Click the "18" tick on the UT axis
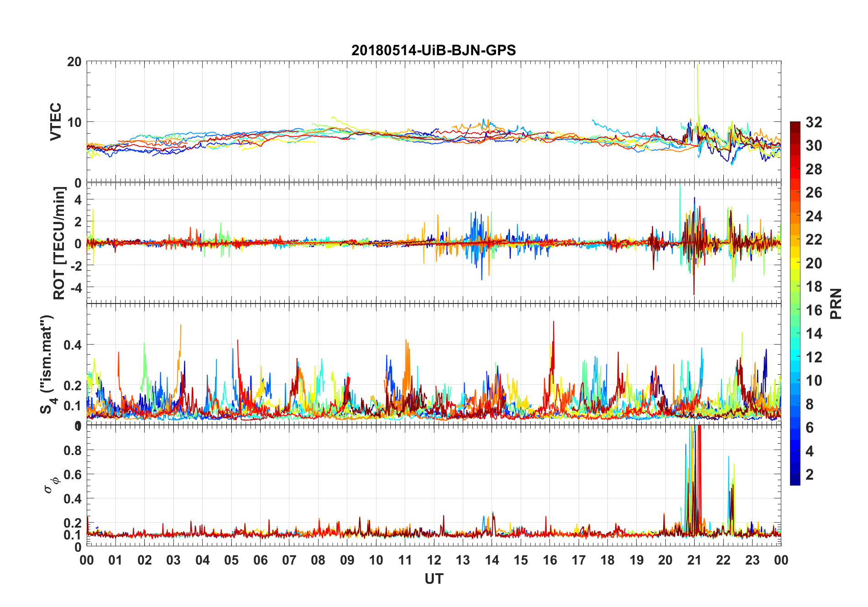The height and width of the screenshot is (607, 868). [607, 560]
